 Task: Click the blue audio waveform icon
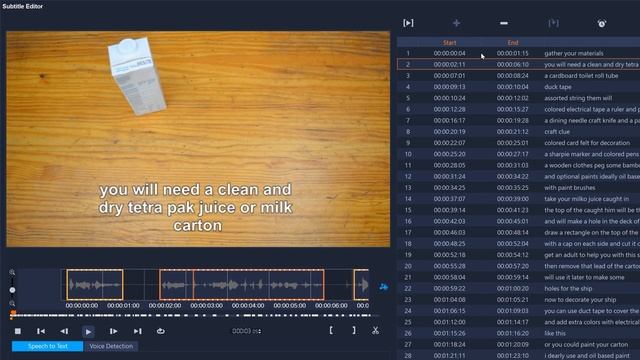tap(383, 287)
